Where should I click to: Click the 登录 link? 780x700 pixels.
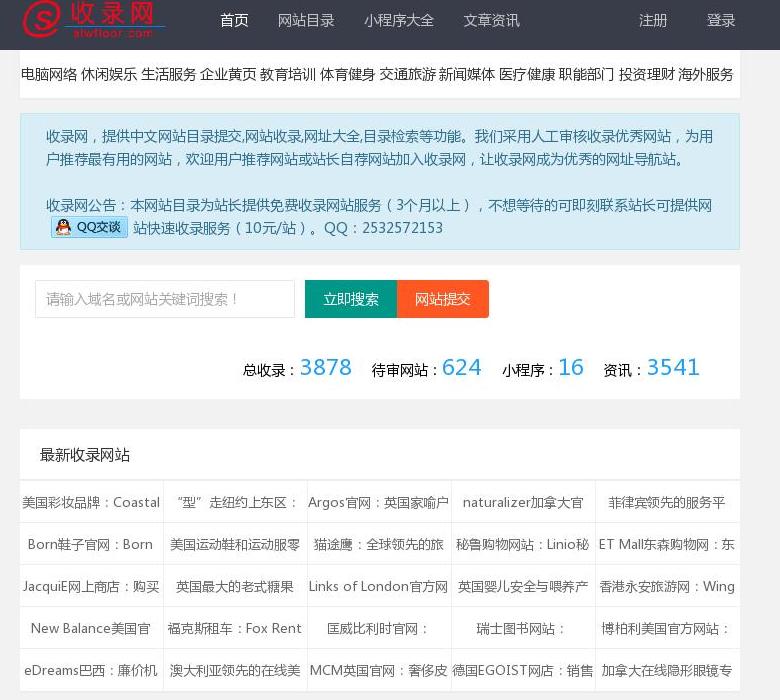pos(721,20)
